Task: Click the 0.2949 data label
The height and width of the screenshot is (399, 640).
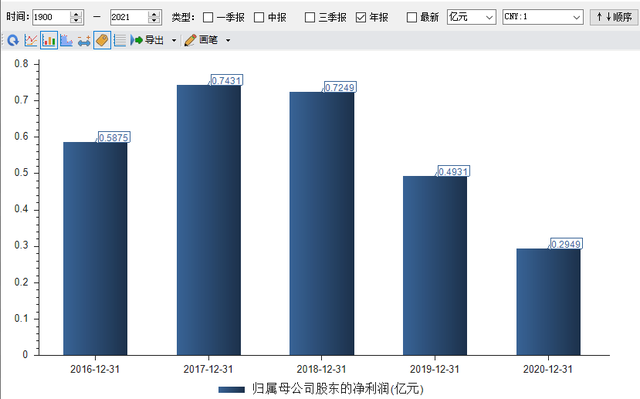Action: [x=566, y=244]
